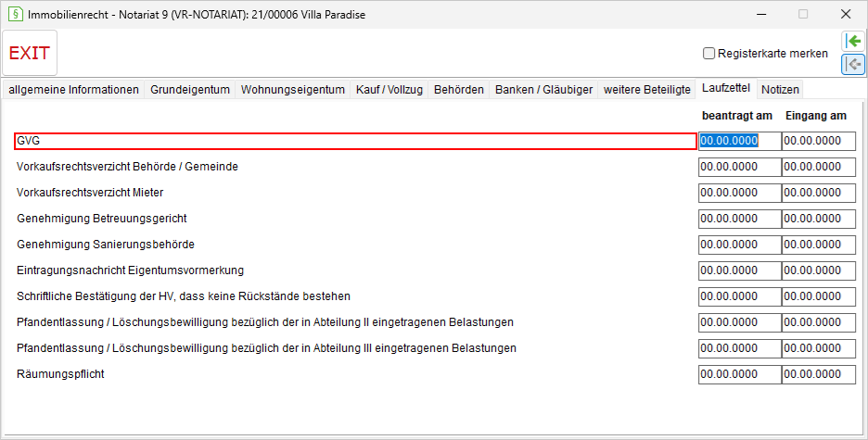Click the Pfandentlassung Abteilung II label

[265, 322]
